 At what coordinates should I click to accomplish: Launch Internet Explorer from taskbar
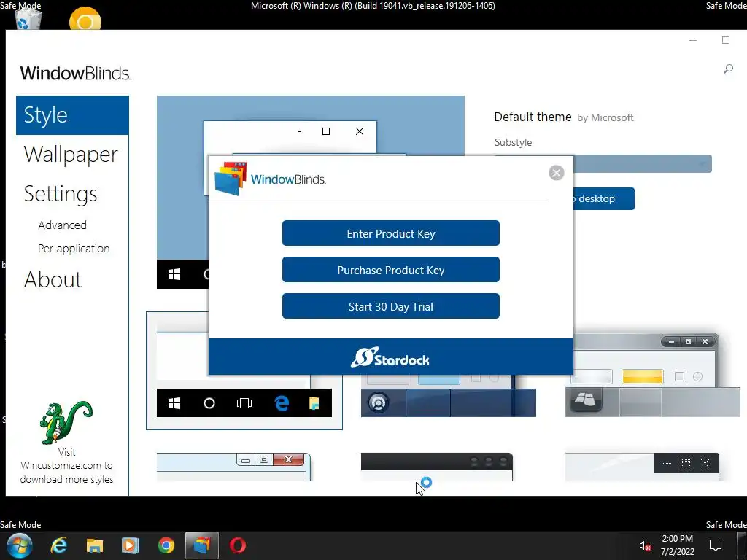pos(59,545)
